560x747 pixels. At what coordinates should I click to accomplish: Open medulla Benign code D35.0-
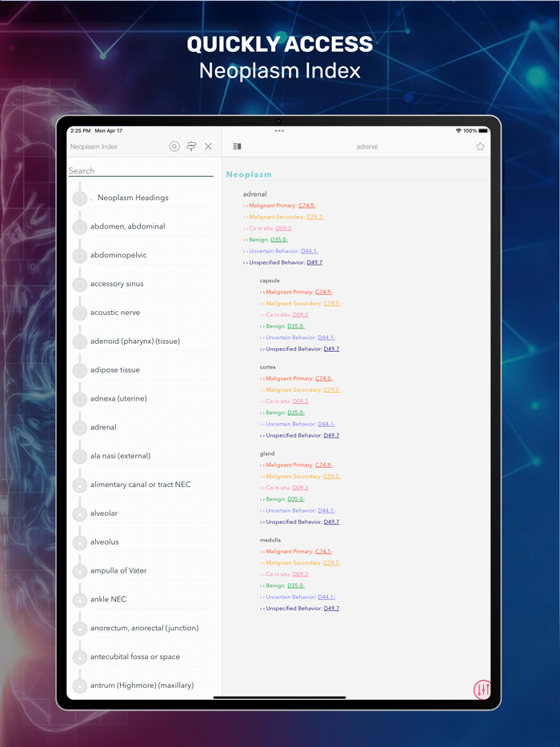point(296,586)
